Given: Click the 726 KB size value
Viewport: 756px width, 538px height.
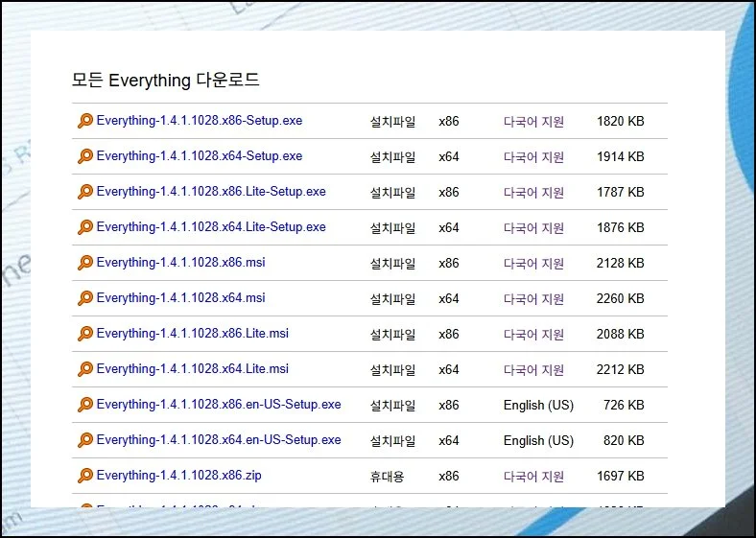Looking at the screenshot, I should click(x=624, y=405).
